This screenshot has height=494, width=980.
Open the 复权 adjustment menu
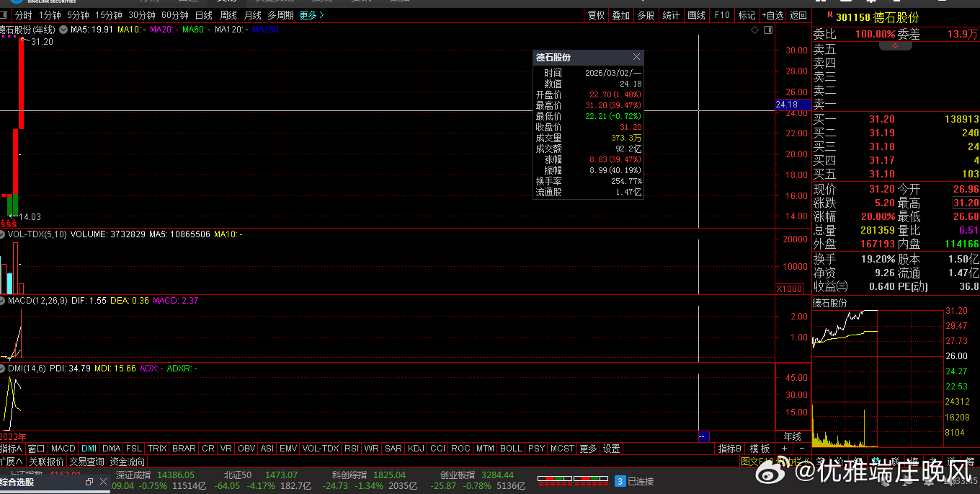597,15
